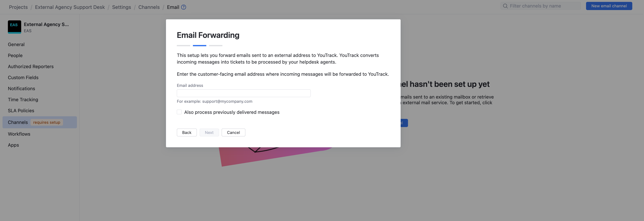Screen dimensions: 644x221
Task: Click the requires setup badge
Action: tap(47, 122)
